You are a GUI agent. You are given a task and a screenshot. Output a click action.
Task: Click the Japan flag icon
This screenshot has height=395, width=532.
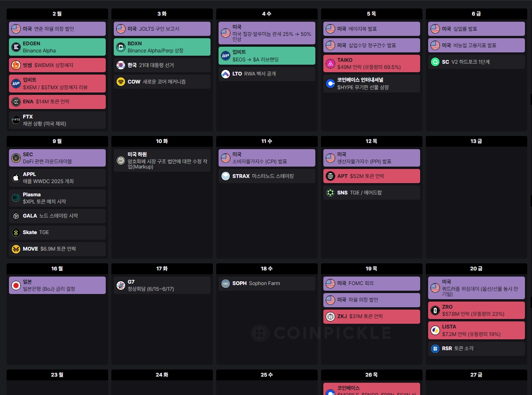point(16,286)
